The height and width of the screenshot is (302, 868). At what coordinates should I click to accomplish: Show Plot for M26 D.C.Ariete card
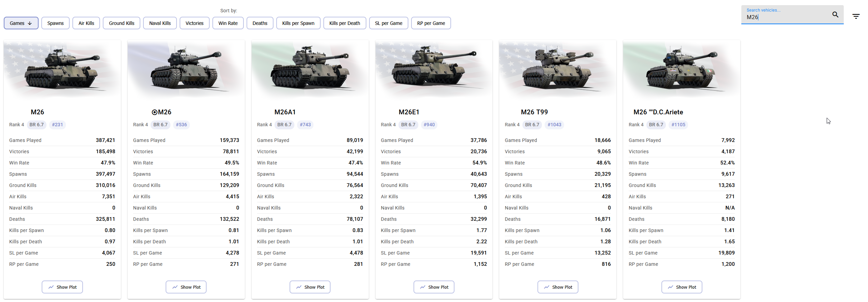pyautogui.click(x=682, y=287)
